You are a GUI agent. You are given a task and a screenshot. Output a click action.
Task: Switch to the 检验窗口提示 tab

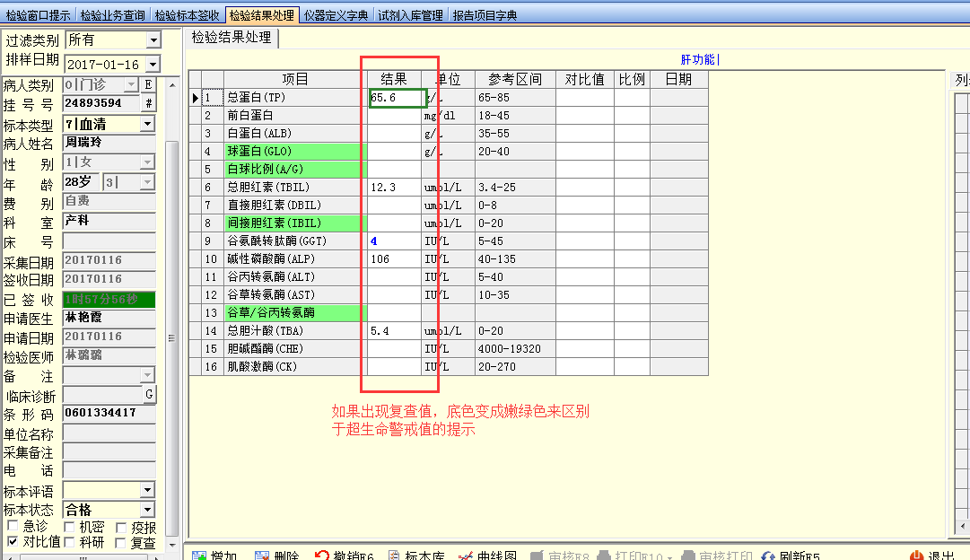[39, 15]
